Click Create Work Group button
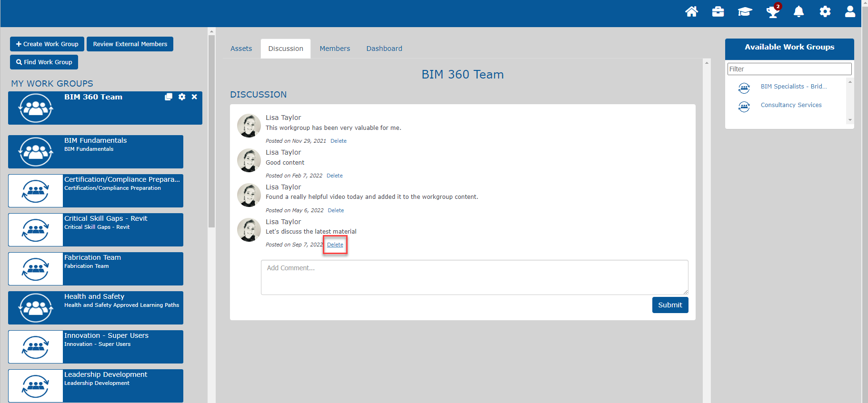Image resolution: width=868 pixels, height=403 pixels. click(x=47, y=44)
